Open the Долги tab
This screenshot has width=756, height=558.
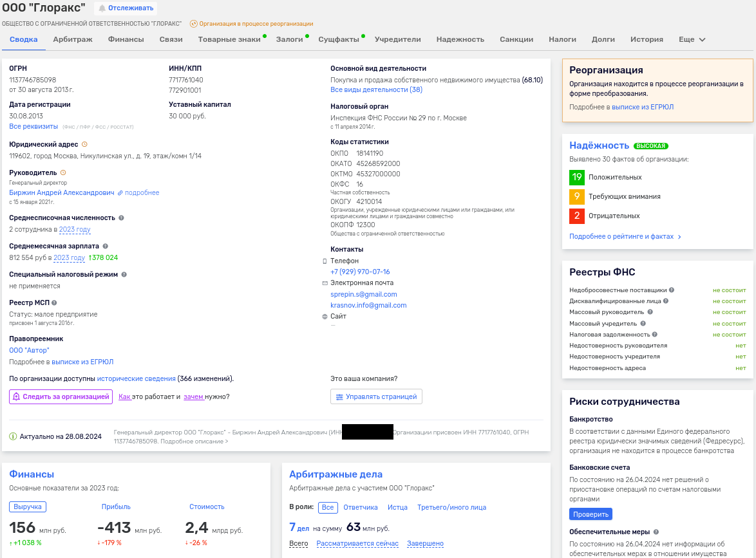tap(603, 39)
